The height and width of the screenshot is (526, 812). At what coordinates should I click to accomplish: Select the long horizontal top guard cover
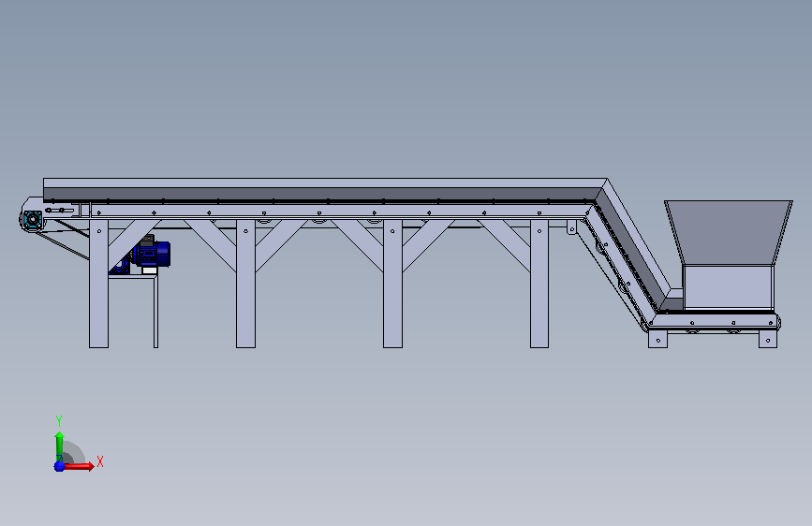(321, 183)
